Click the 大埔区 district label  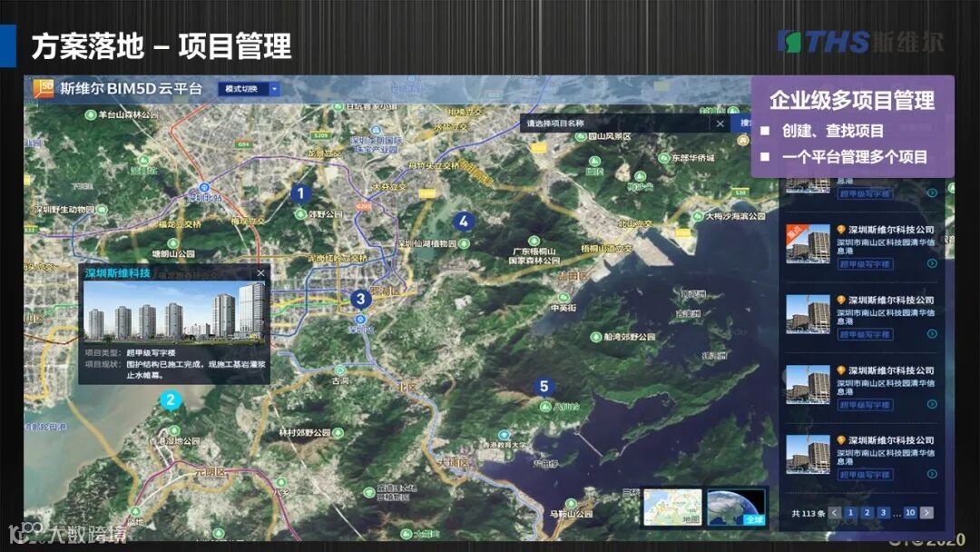(454, 463)
